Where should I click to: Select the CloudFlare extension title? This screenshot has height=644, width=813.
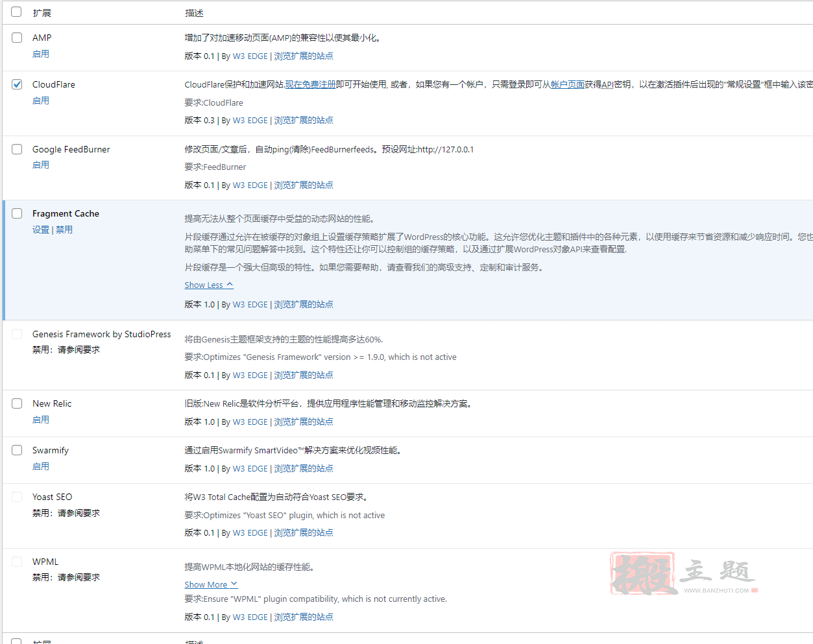54,84
